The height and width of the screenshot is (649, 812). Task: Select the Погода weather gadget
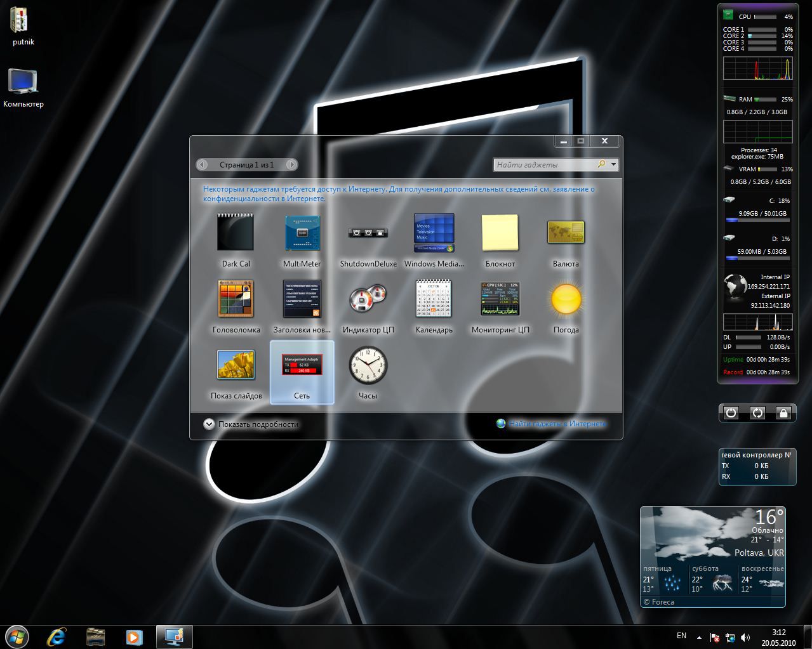[x=566, y=299]
